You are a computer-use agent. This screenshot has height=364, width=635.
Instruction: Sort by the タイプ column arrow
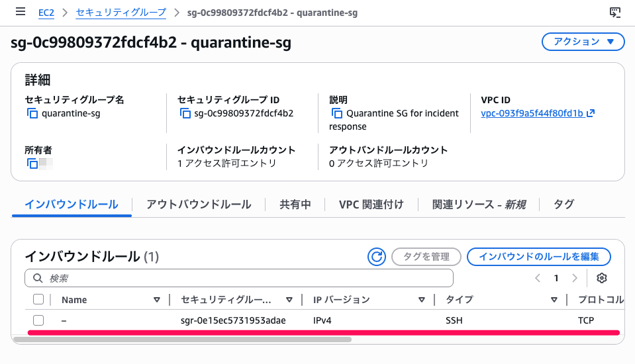(x=554, y=300)
